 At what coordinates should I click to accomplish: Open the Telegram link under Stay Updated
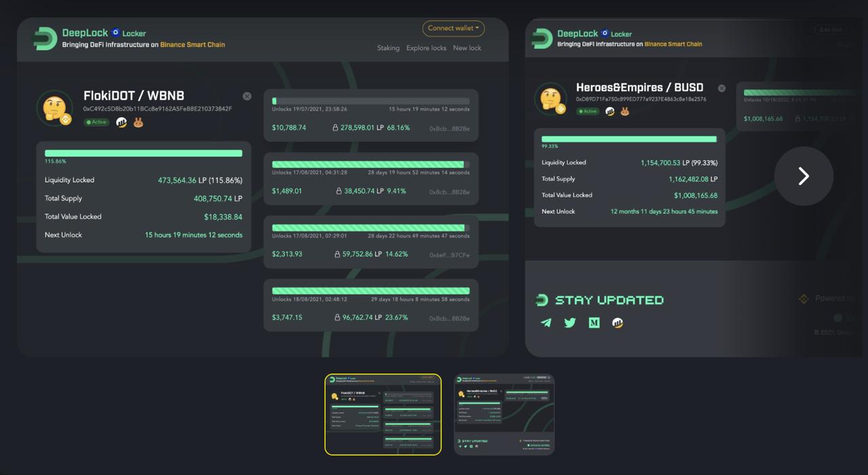click(x=546, y=323)
